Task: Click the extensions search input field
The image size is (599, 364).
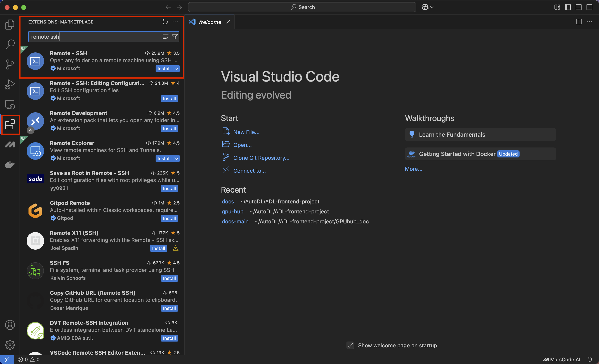Action: [x=95, y=37]
